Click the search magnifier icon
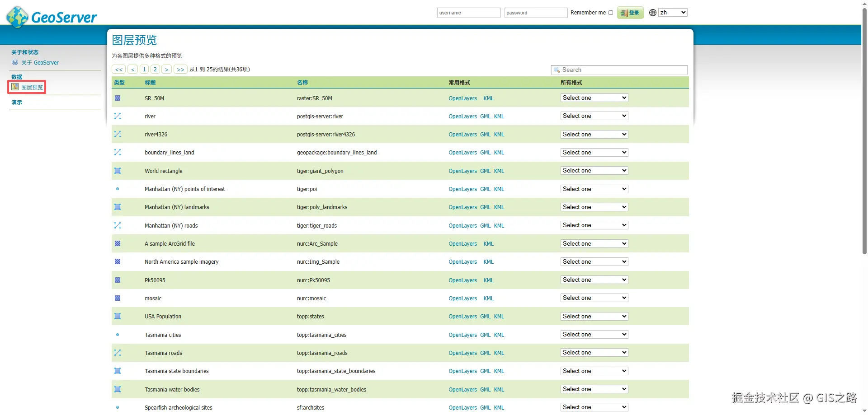 click(557, 70)
